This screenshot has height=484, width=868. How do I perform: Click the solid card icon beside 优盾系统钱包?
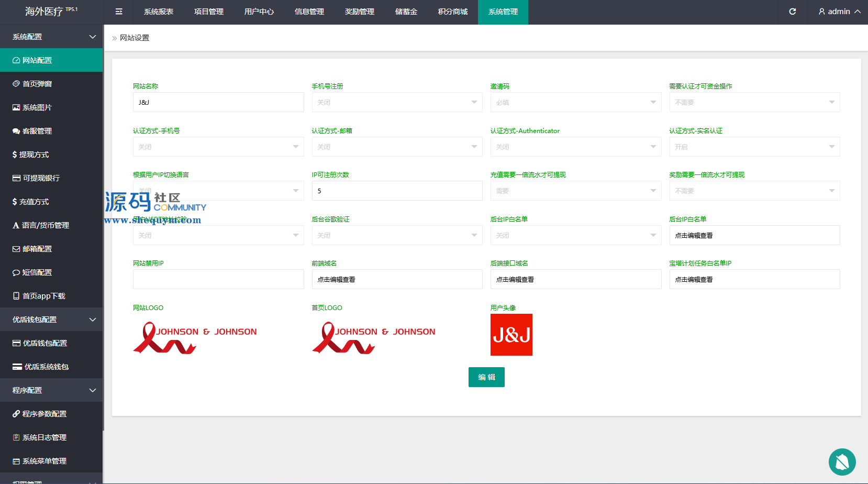17,367
